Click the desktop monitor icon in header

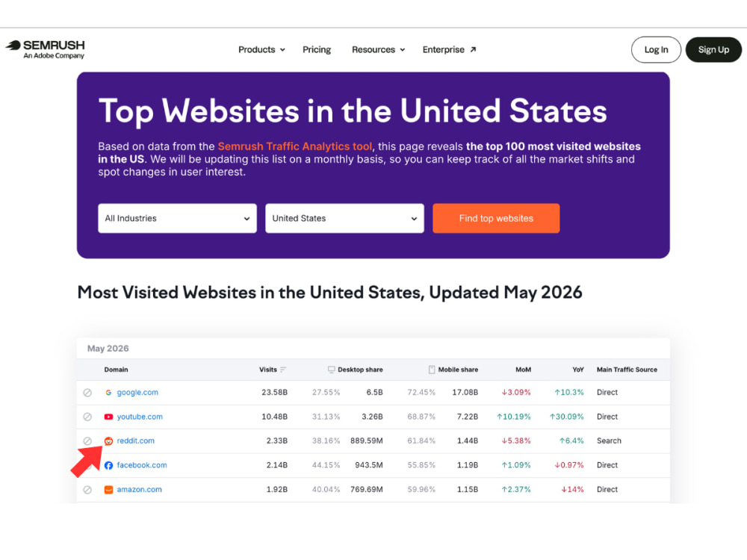(x=331, y=370)
